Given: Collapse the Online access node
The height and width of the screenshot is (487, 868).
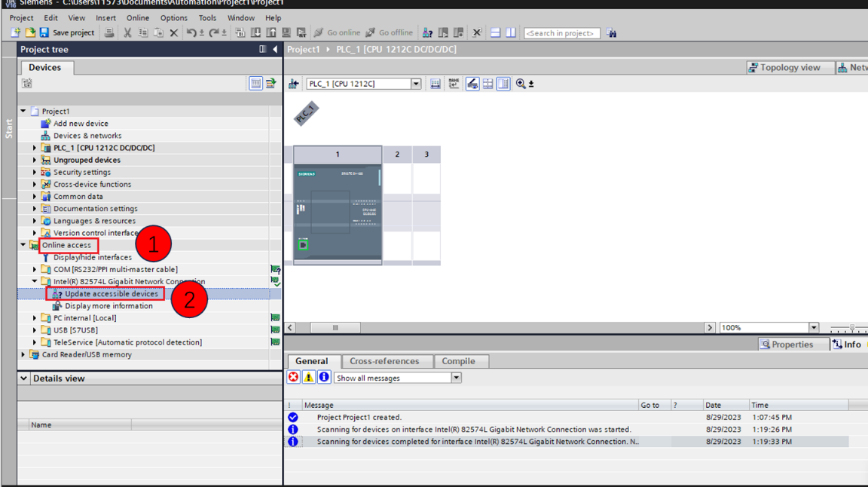Looking at the screenshot, I should (23, 245).
